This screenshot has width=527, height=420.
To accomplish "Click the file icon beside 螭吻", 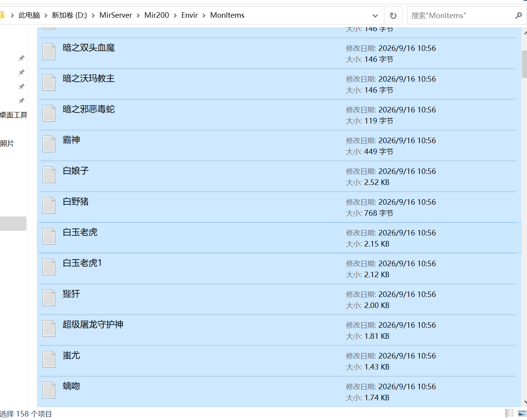I will (x=49, y=390).
